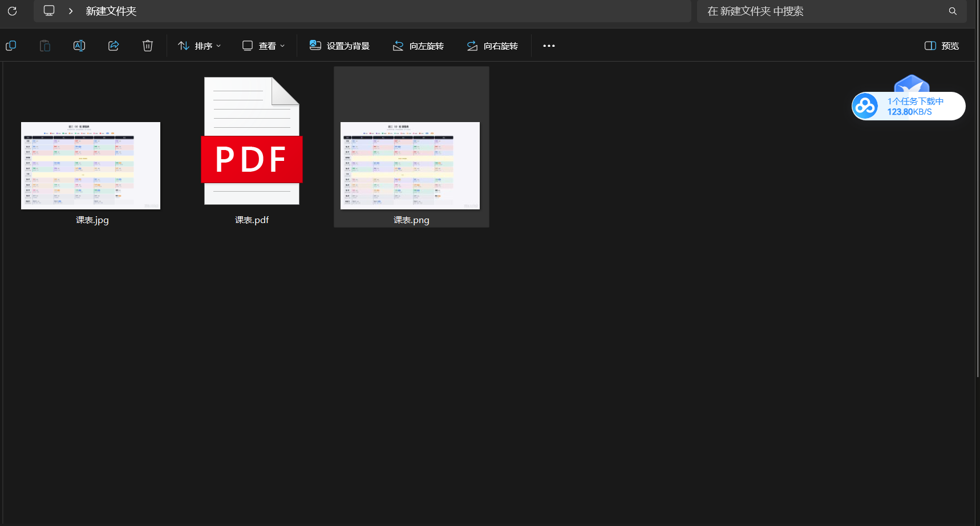Open the Baidu cloud download widget
Viewport: 980px width, 526px height.
click(x=908, y=106)
